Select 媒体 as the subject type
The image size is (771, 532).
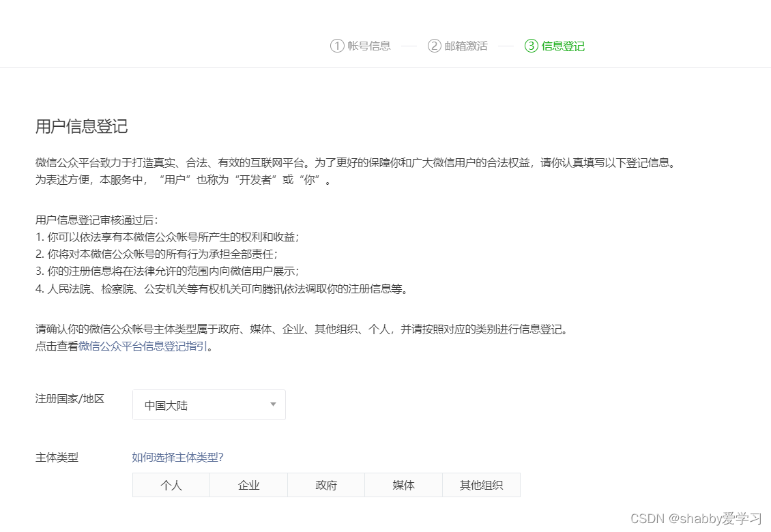(404, 486)
